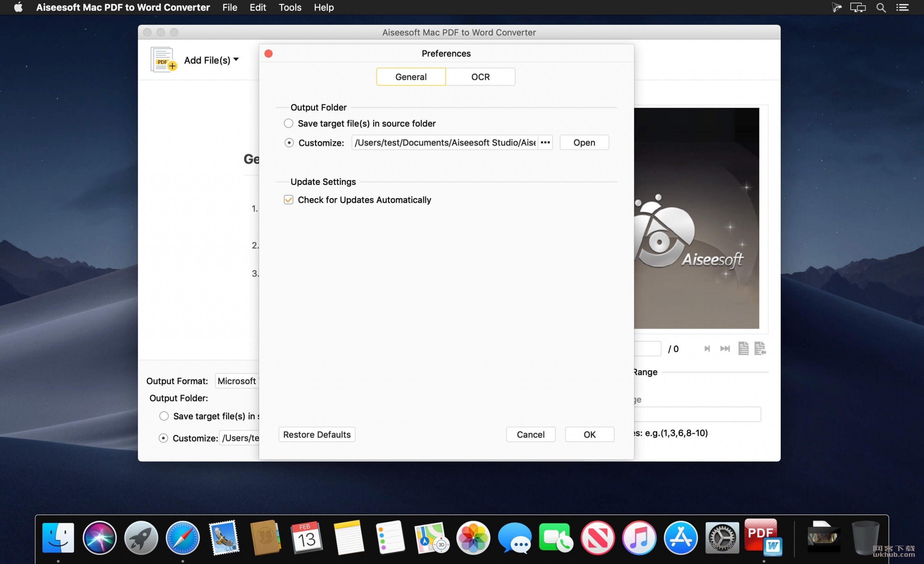Cancel the Preferences dialog
This screenshot has height=564, width=924.
pos(530,434)
